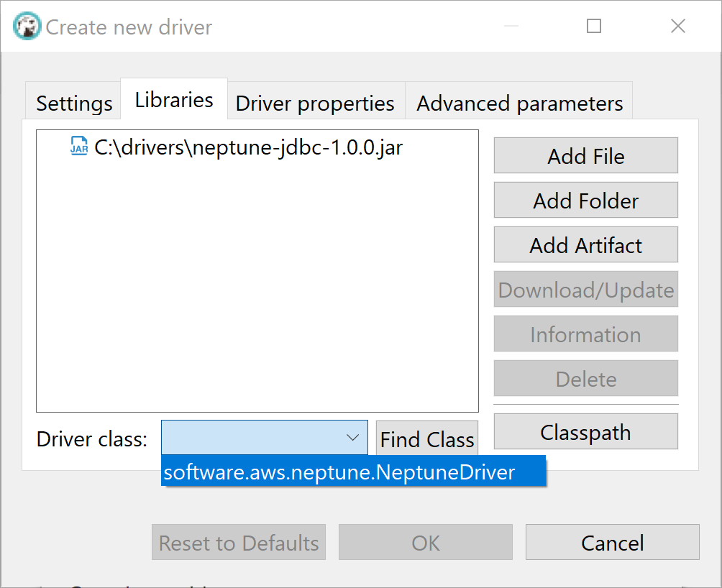Open the Classpath dialog button
This screenshot has width=722, height=588.
click(585, 431)
